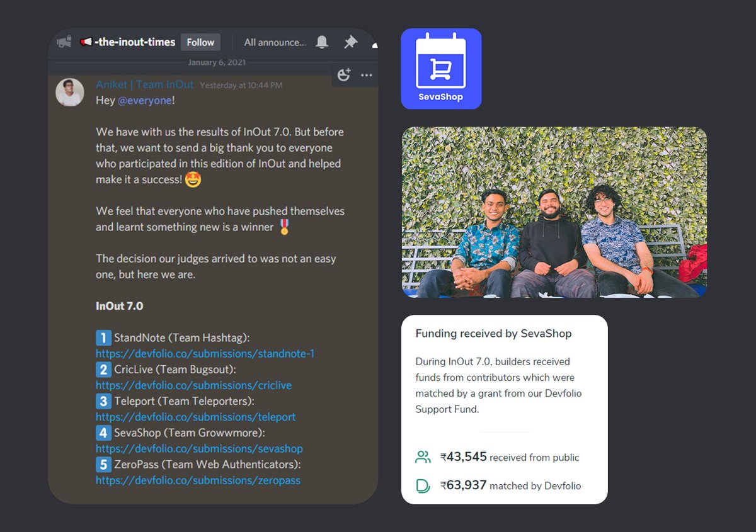Open the standnote-1 submission link

tap(205, 354)
